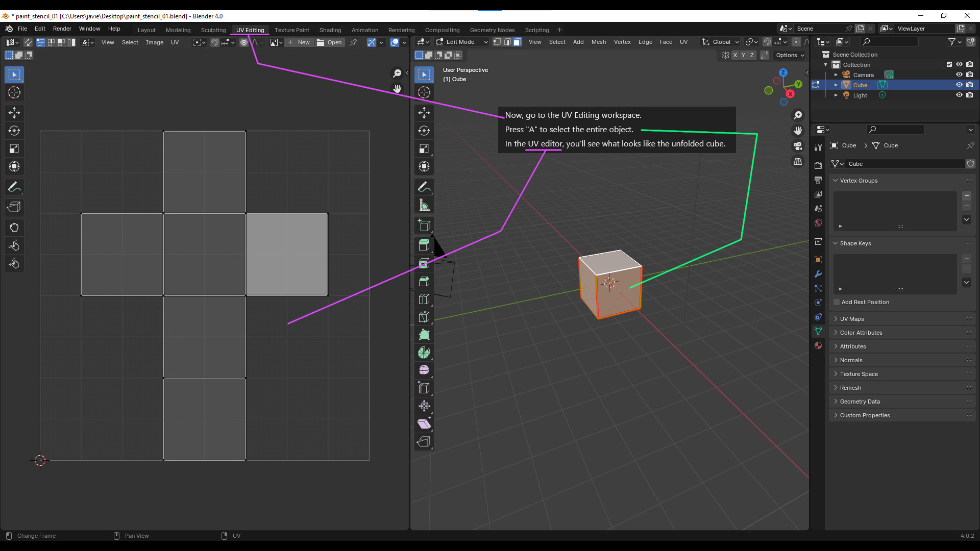The width and height of the screenshot is (980, 551).
Task: Select the Grab sculpt tool in UV editor
Action: (14, 228)
